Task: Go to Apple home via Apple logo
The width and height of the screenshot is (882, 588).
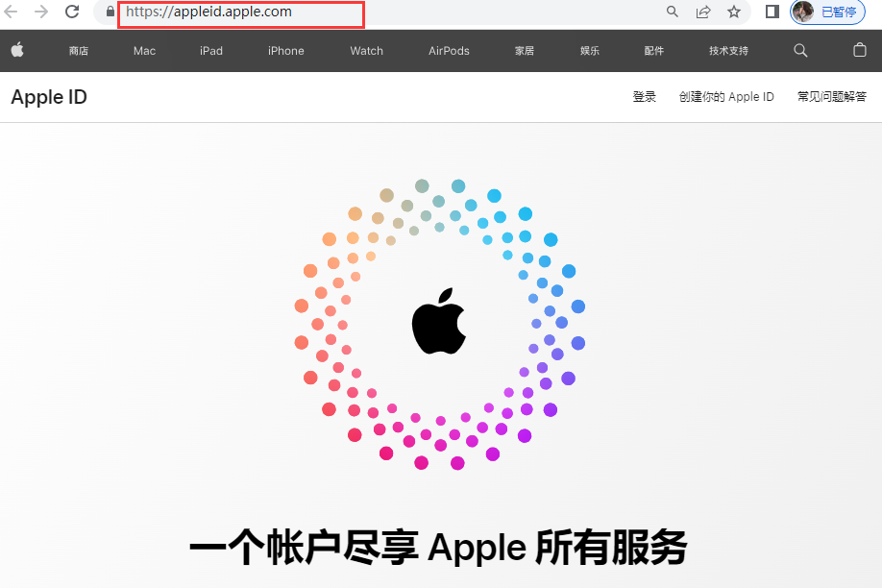Action: (17, 50)
